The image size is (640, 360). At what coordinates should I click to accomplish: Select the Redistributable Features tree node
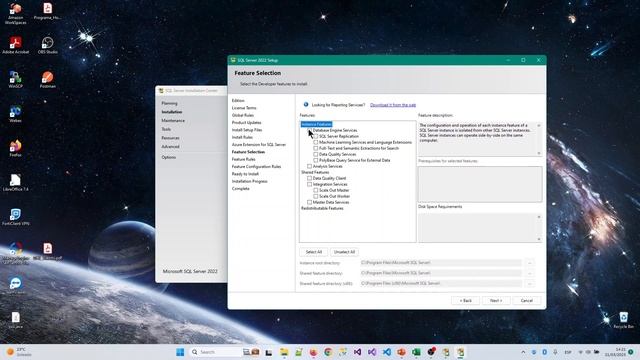coord(322,208)
